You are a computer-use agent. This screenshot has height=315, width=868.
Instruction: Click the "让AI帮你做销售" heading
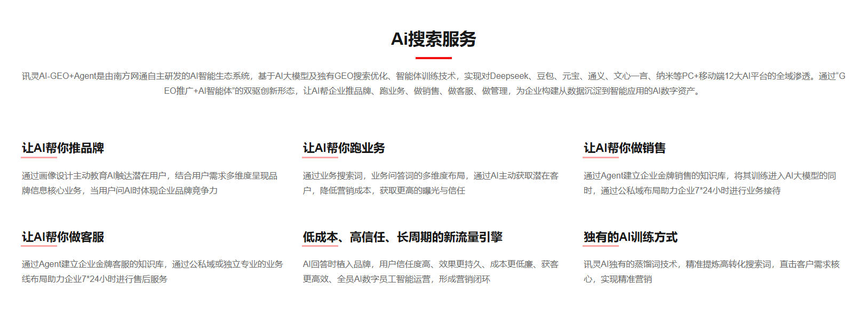(x=624, y=148)
